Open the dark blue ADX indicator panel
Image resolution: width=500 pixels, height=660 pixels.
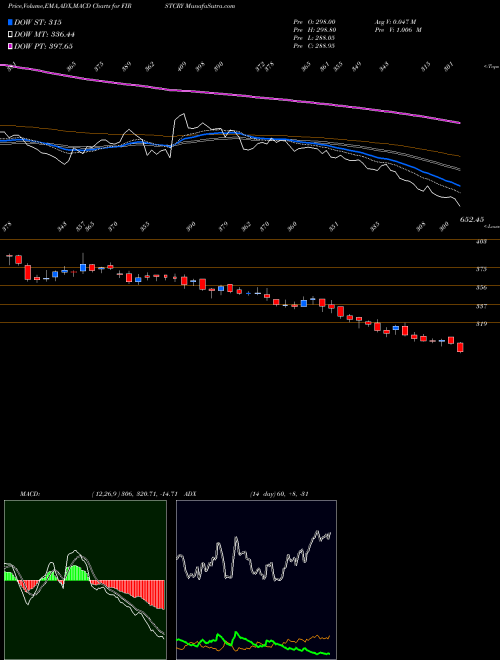pyautogui.click(x=256, y=580)
